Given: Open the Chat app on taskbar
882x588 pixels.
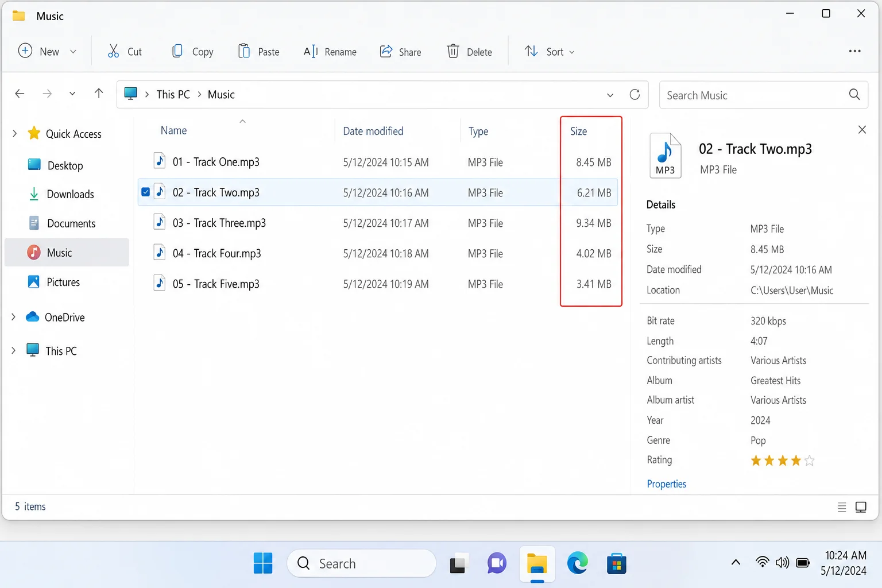Looking at the screenshot, I should [497, 563].
